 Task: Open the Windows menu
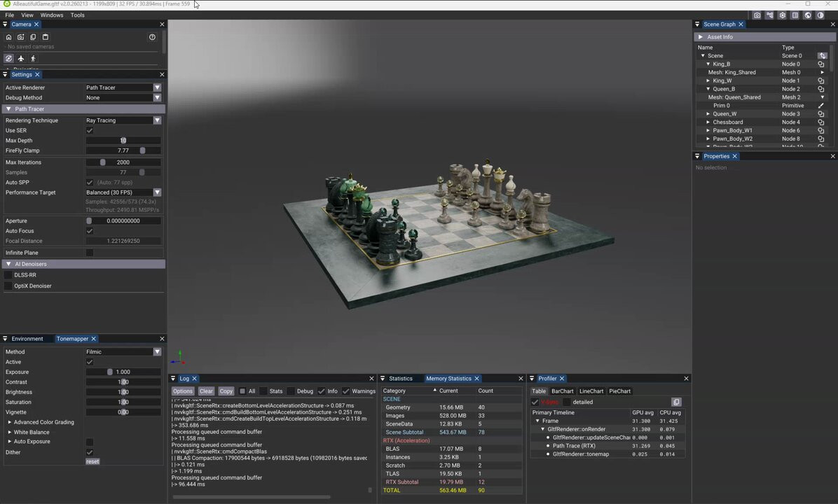coord(52,15)
